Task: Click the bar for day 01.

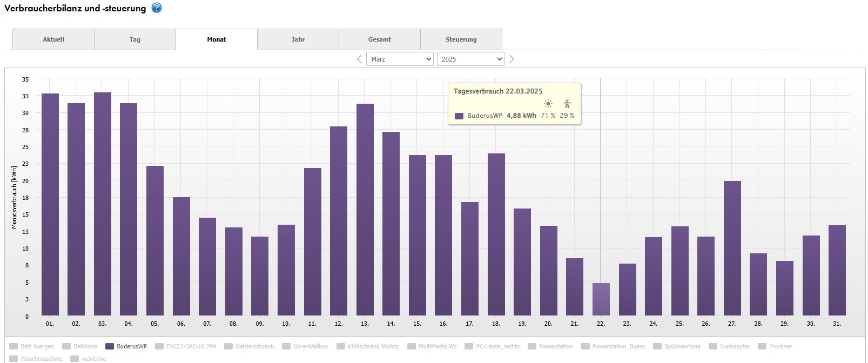Action: pos(50,205)
